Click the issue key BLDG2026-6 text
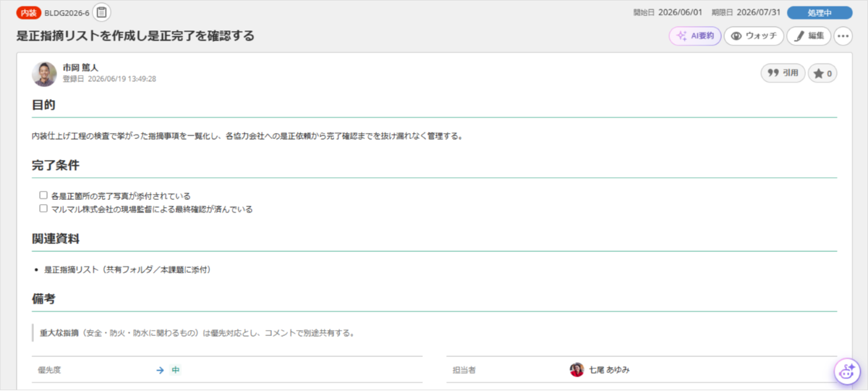The width and height of the screenshot is (868, 391). [67, 13]
